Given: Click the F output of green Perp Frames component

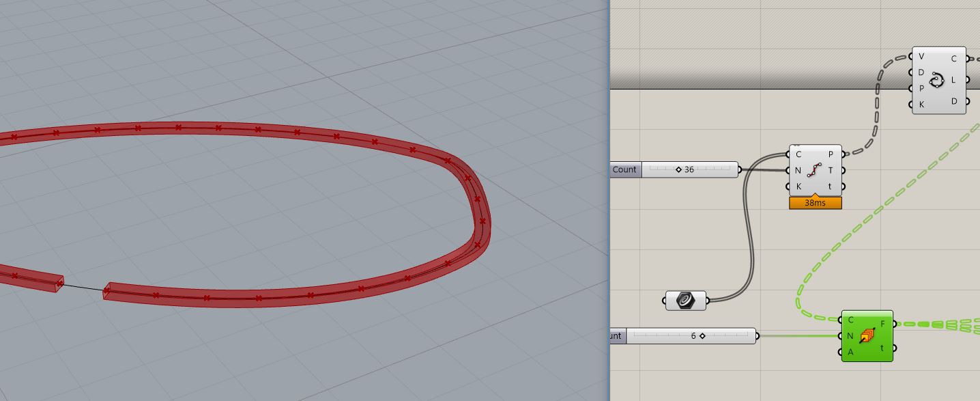Looking at the screenshot, I should 883,324.
